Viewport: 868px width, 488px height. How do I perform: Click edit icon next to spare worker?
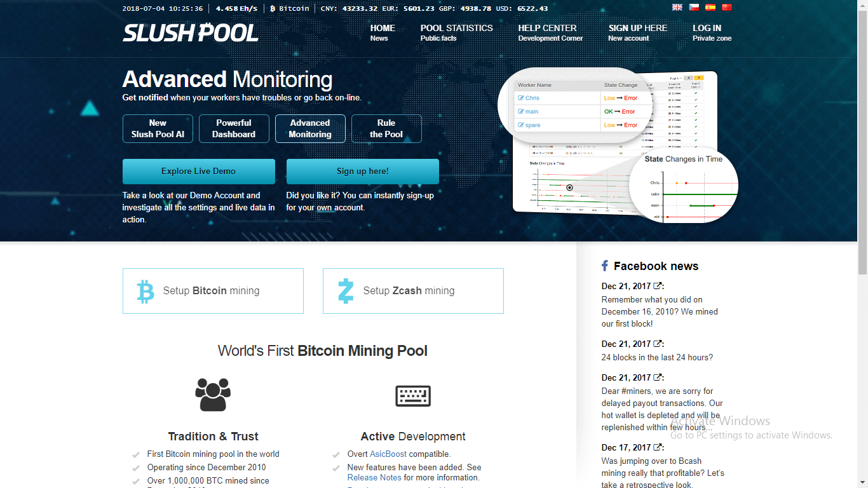[521, 125]
